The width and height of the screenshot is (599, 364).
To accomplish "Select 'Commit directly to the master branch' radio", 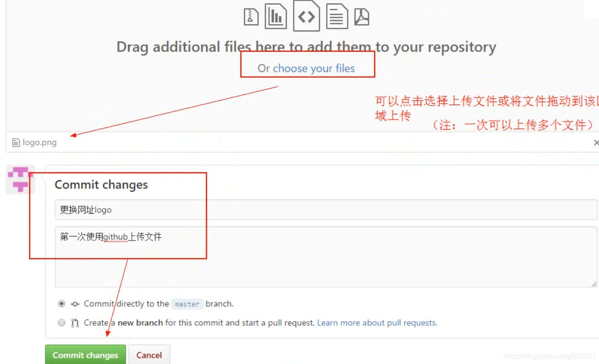I will pos(62,303).
